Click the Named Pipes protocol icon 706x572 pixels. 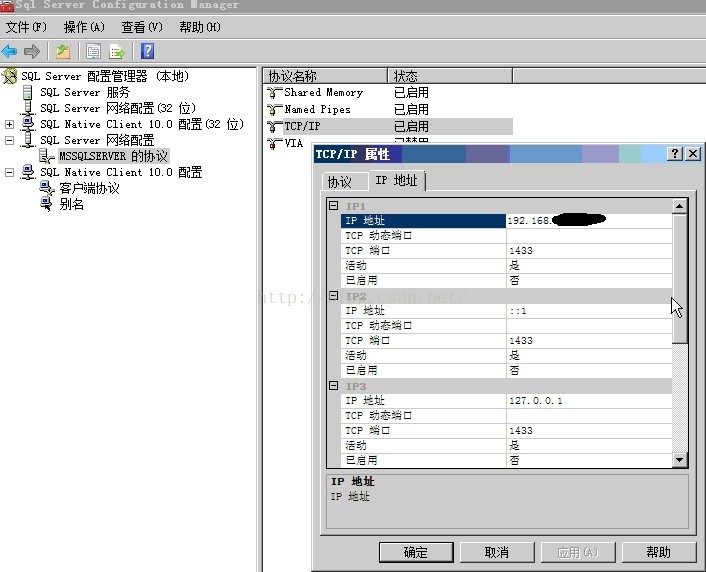[274, 109]
